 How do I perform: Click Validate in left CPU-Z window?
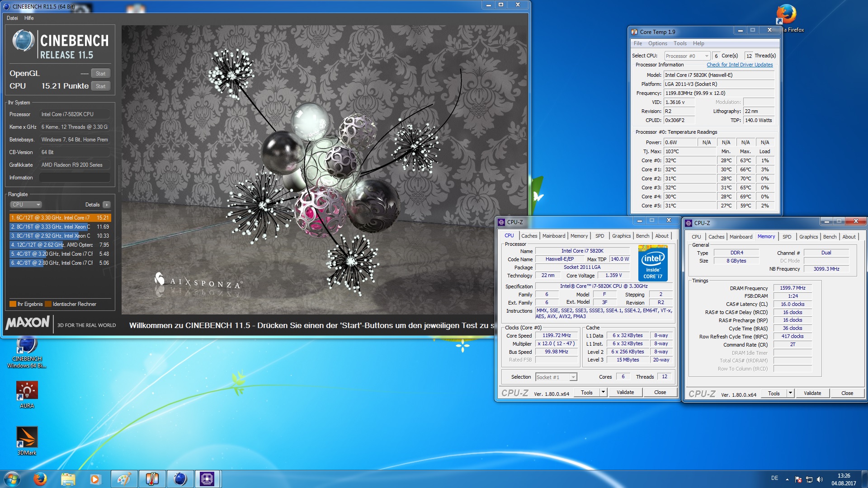(625, 392)
